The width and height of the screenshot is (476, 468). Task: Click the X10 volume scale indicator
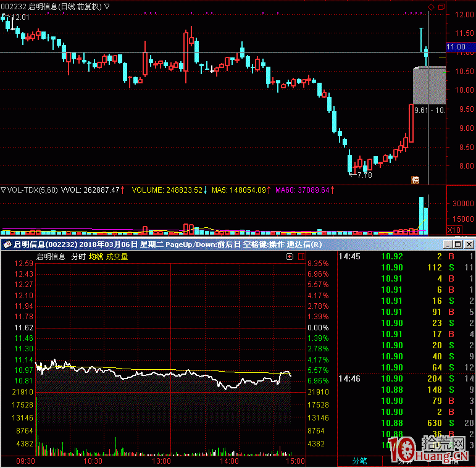(454, 230)
